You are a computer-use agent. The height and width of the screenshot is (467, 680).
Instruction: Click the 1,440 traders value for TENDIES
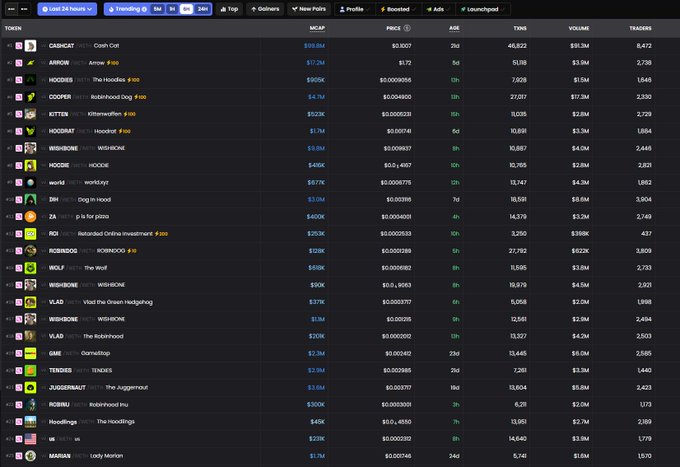644,370
